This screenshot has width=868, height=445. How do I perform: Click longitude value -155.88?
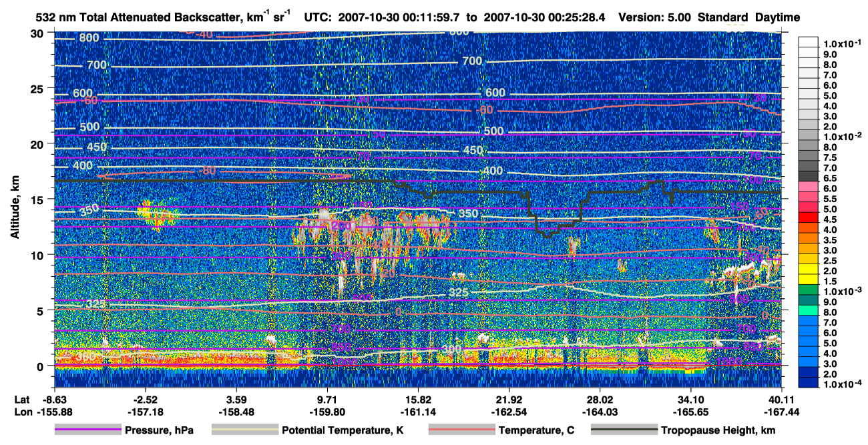tap(55, 412)
